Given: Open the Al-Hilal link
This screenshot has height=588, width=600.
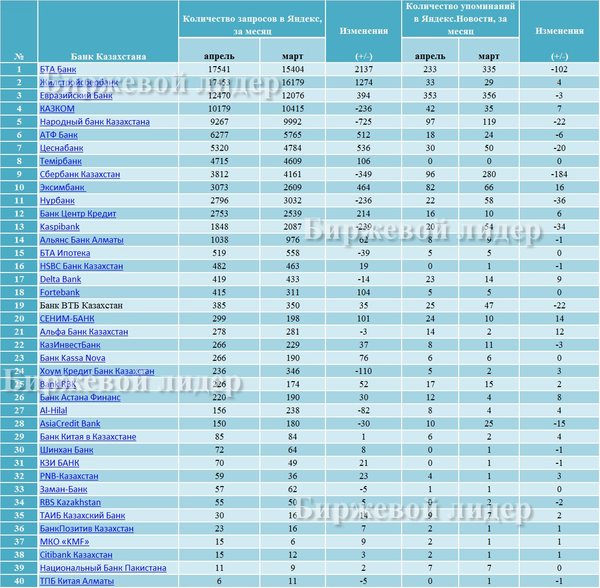Looking at the screenshot, I should 54,410.
